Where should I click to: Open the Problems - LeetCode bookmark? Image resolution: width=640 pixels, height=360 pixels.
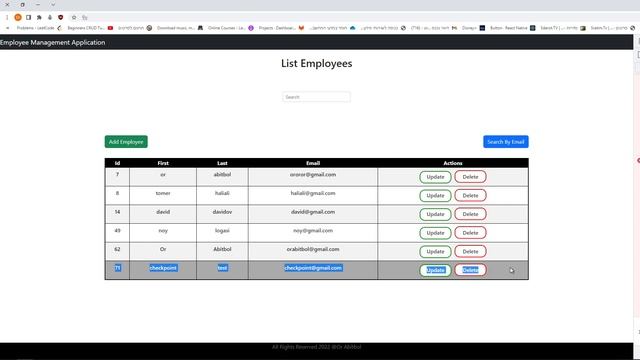(39, 28)
